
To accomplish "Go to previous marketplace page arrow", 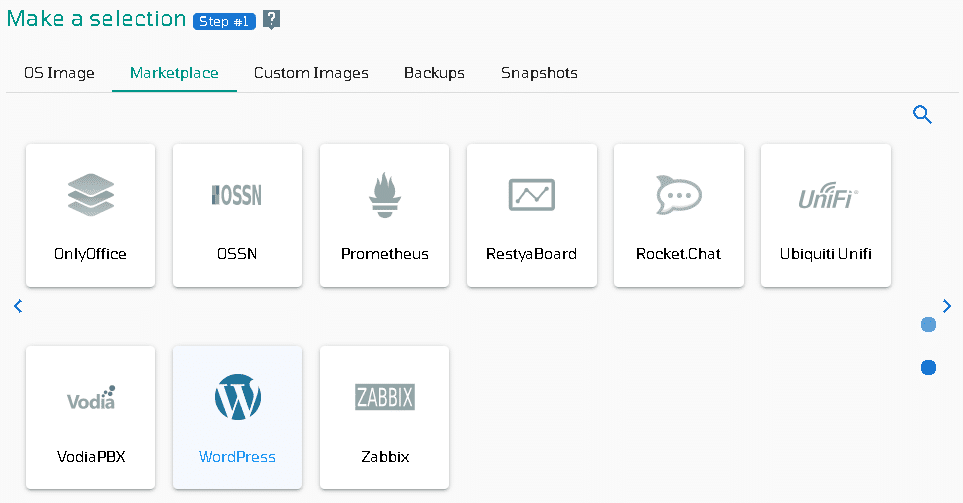I will pyautogui.click(x=18, y=306).
